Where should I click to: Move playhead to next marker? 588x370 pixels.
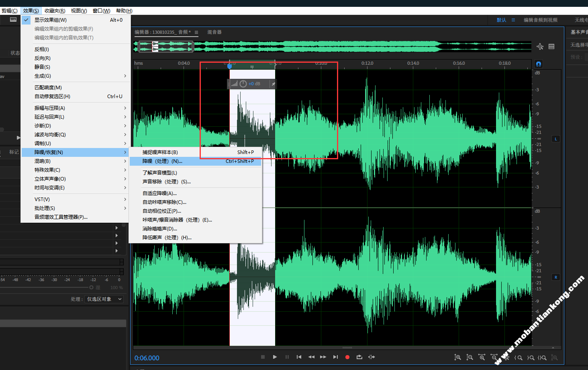coord(335,357)
